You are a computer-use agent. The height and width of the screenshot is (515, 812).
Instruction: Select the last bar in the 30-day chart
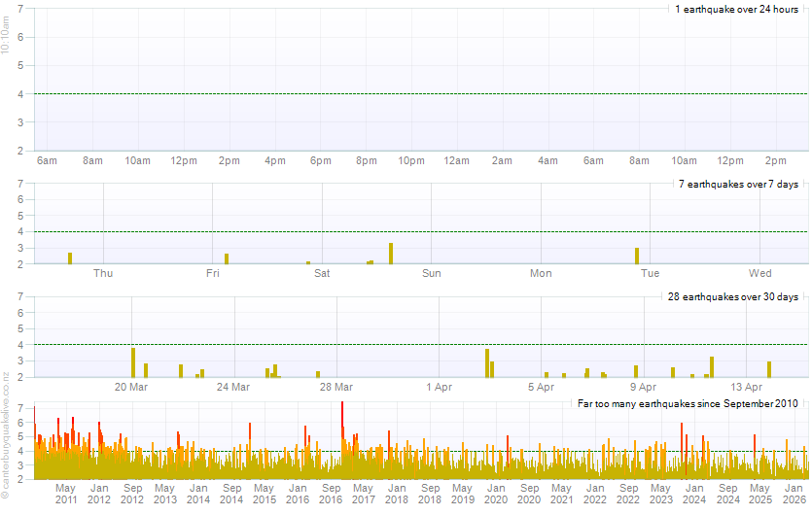[x=768, y=369]
